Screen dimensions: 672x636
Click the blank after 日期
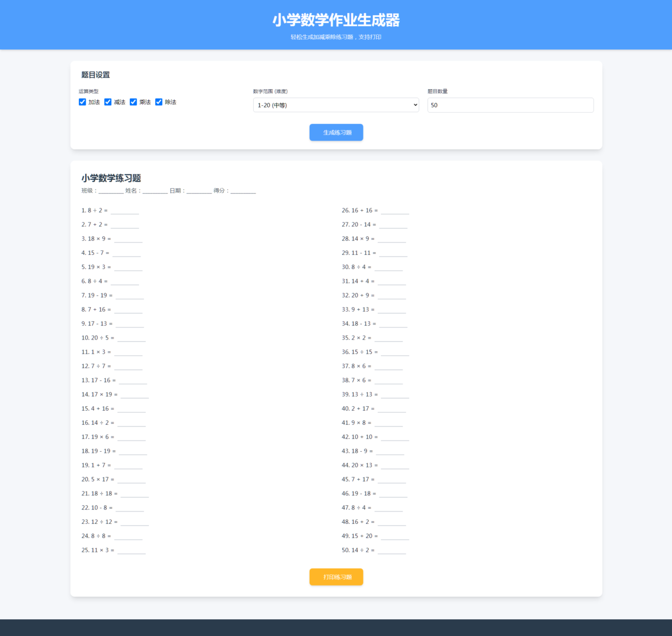(x=199, y=191)
